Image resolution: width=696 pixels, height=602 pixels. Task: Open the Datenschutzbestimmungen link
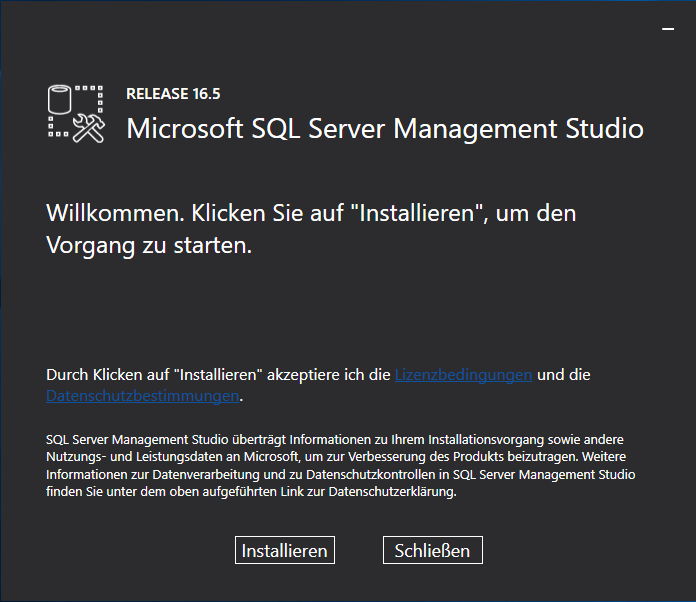click(x=143, y=396)
